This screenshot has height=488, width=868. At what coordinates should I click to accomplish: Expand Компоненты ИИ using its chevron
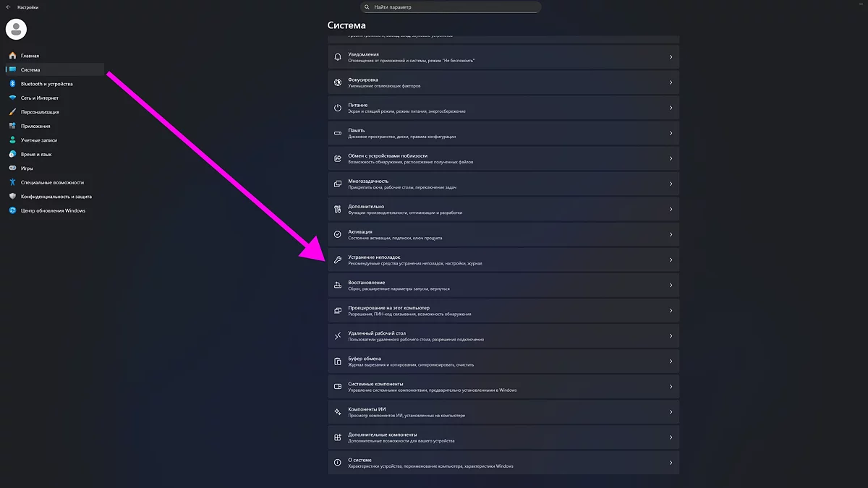(671, 412)
